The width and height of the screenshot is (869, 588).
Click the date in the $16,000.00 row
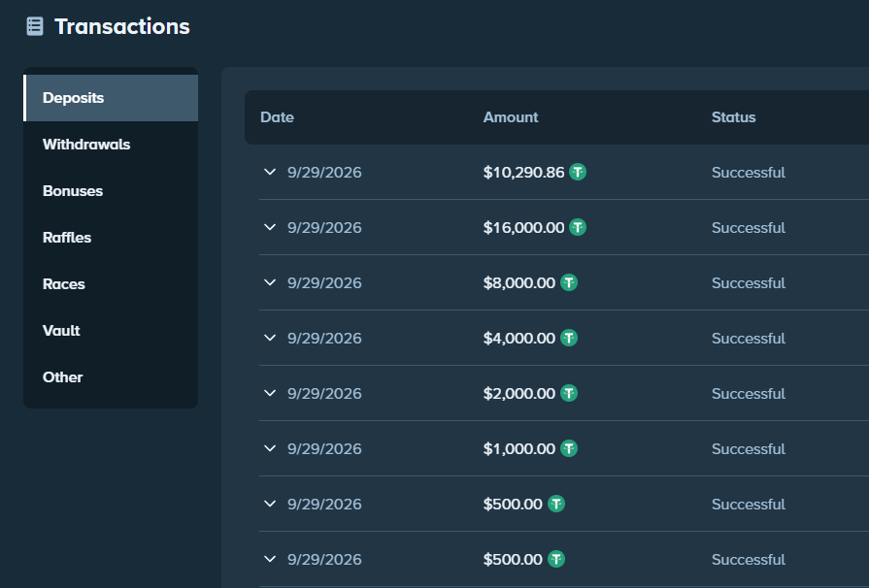point(324,228)
